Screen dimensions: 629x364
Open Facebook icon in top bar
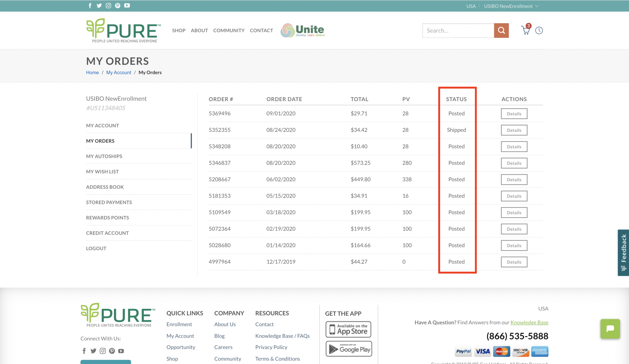(x=90, y=6)
